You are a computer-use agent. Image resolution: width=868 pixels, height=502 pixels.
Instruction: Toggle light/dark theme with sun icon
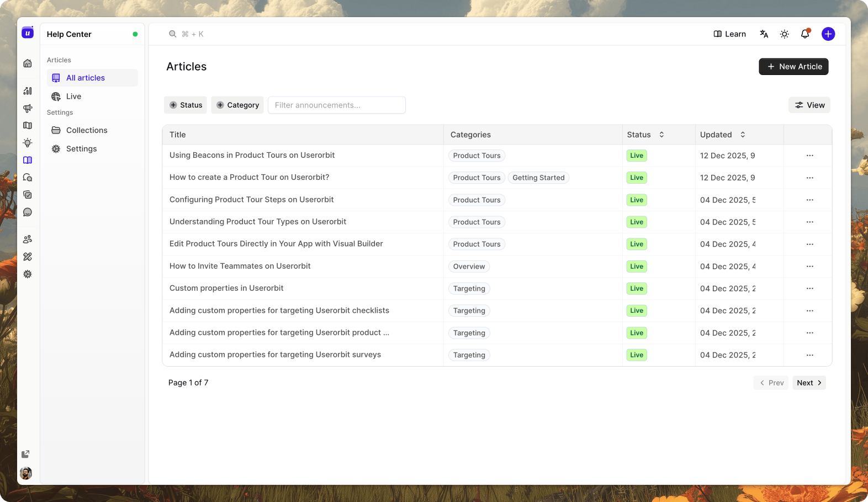[784, 34]
